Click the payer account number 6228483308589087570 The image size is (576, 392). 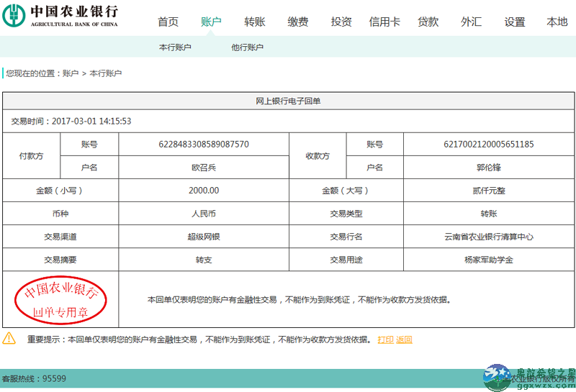coord(204,145)
